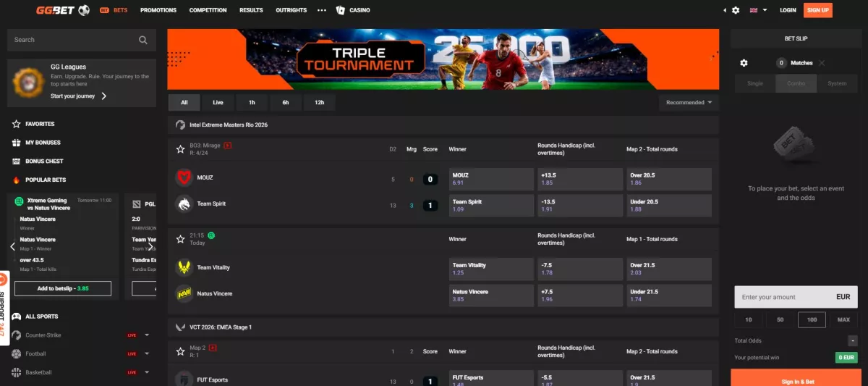This screenshot has height=386, width=868.
Task: Open the header settings gear icon
Action: pyautogui.click(x=736, y=10)
